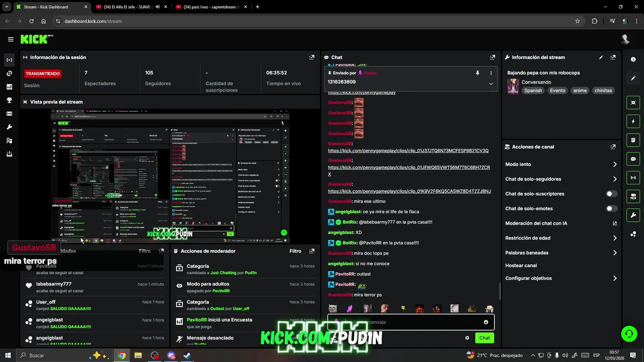
Task: Open clip link ending CFESP8B21CV3Q
Action: click(408, 150)
